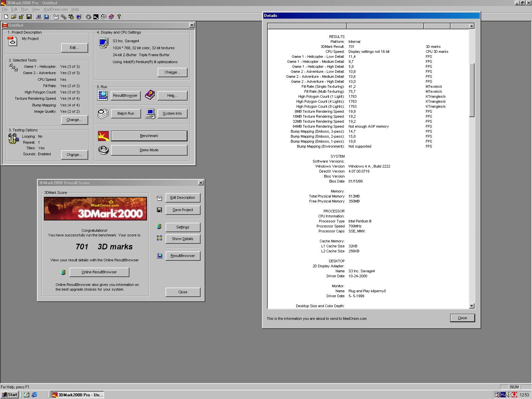Click Edit... in Project Description
Image resolution: width=532 pixels, height=399 pixels.
[74, 48]
